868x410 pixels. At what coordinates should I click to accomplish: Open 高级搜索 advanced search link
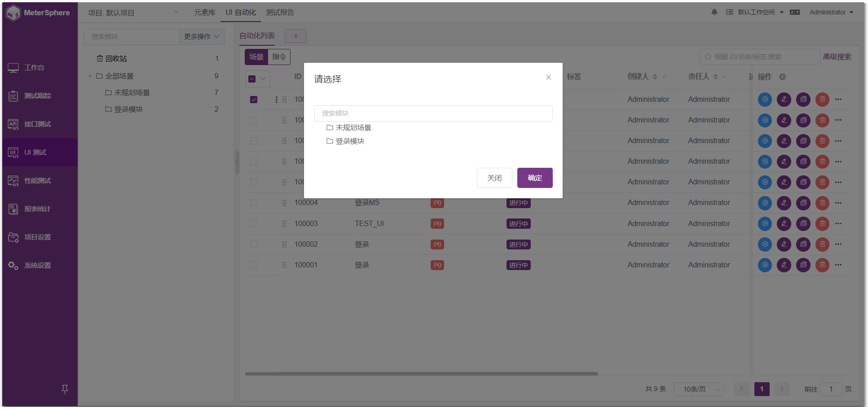coord(837,57)
